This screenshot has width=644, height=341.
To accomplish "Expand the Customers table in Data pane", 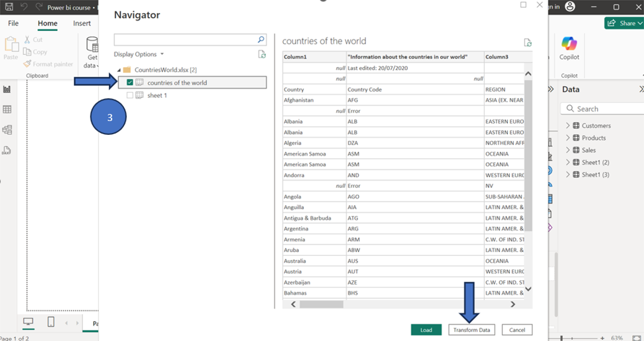I will (568, 125).
